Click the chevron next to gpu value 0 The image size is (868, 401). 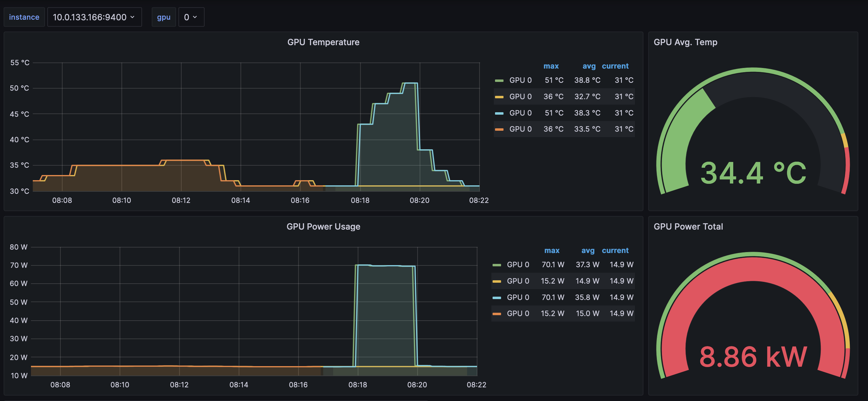coord(195,17)
